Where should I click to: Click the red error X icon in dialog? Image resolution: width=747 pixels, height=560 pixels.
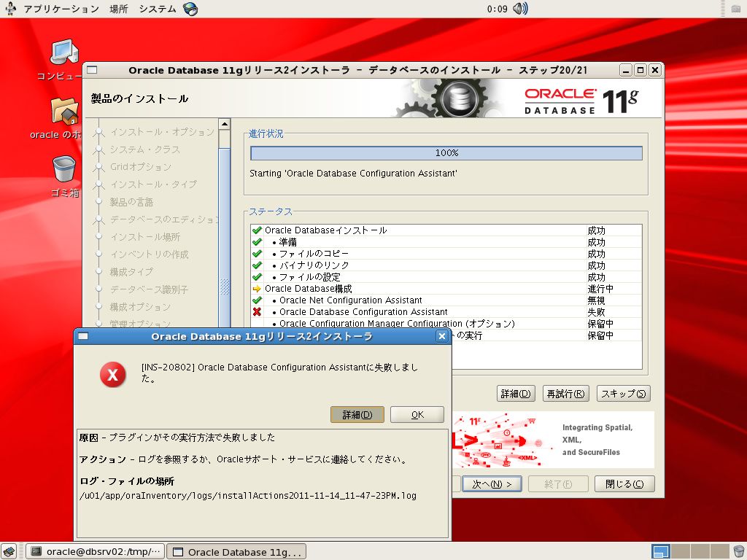(x=113, y=374)
